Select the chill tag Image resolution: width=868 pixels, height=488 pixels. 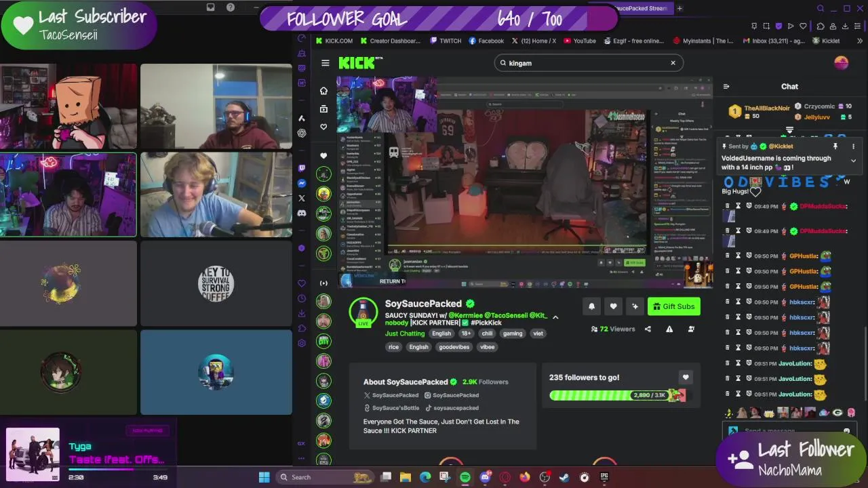[x=487, y=333]
